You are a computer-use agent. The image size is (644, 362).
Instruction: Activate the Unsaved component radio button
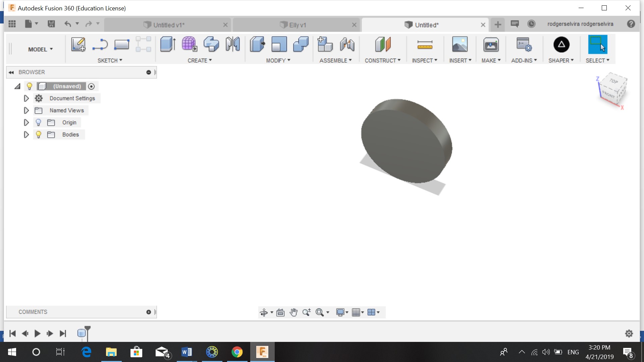tap(91, 86)
